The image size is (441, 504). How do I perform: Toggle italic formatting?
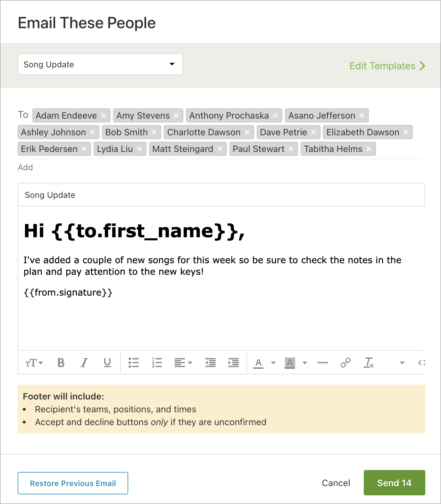[x=84, y=363]
